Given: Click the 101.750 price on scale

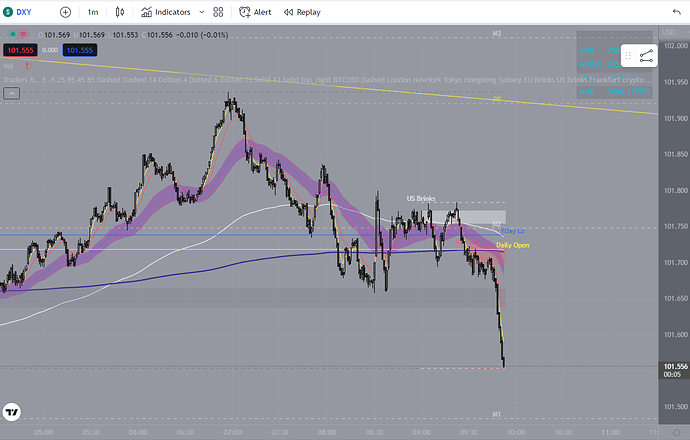Looking at the screenshot, I should [675, 226].
